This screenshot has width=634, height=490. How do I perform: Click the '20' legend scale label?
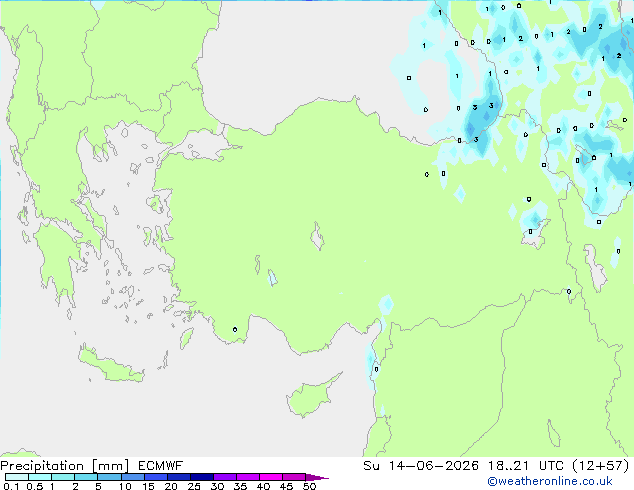click(171, 486)
